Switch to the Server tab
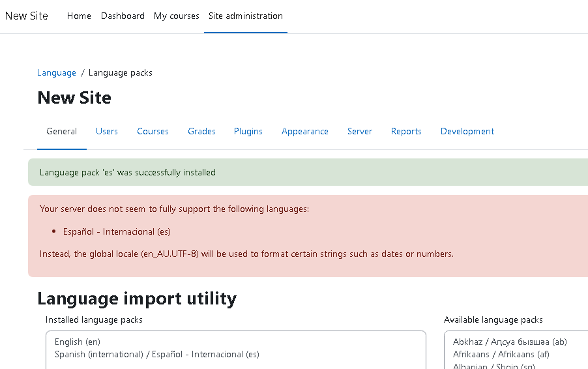Image resolution: width=588 pixels, height=369 pixels. point(360,131)
